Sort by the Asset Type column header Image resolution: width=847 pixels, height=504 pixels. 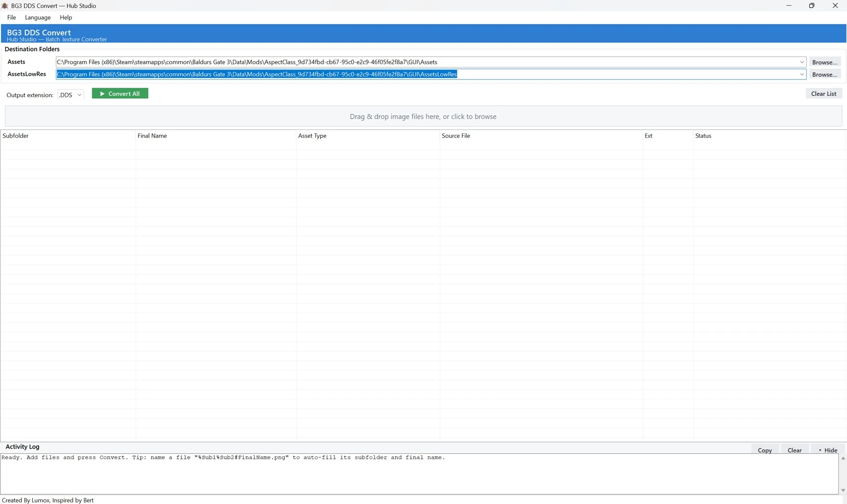point(368,135)
